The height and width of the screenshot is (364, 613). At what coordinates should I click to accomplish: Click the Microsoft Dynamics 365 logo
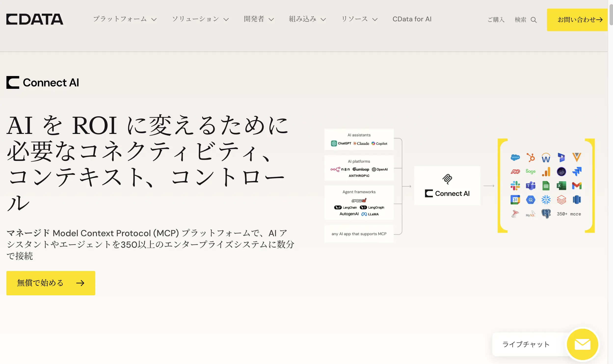561,157
